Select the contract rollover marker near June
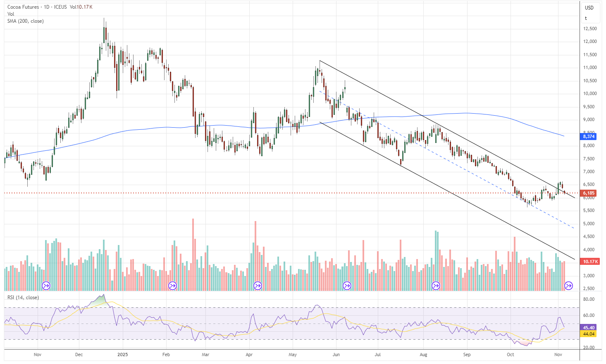 pyautogui.click(x=347, y=285)
